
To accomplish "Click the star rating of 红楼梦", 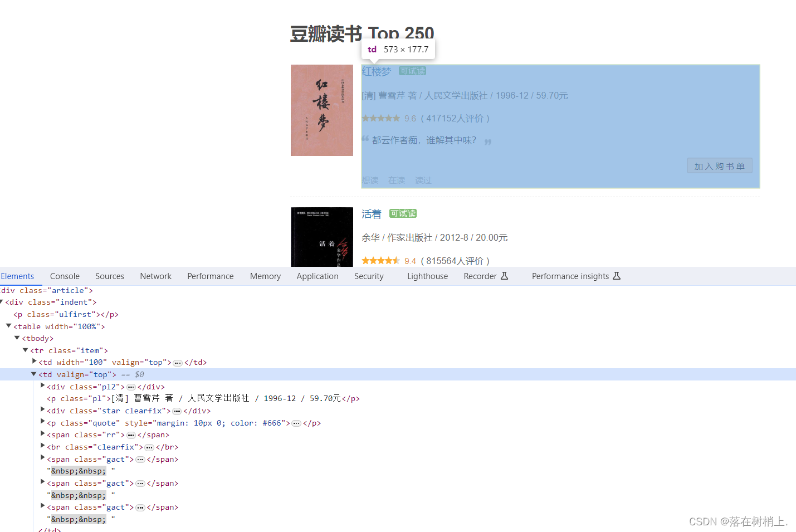I will (381, 118).
